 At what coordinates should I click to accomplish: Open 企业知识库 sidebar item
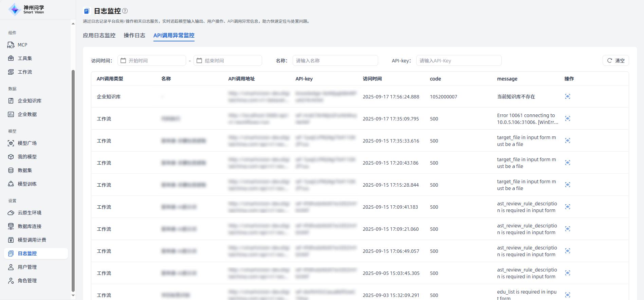coord(29,101)
